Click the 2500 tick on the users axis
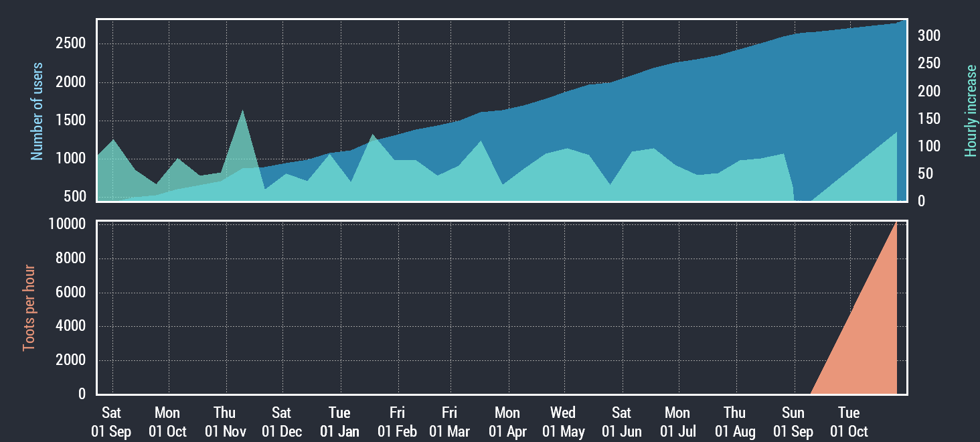Image resolution: width=980 pixels, height=442 pixels. pyautogui.click(x=71, y=44)
